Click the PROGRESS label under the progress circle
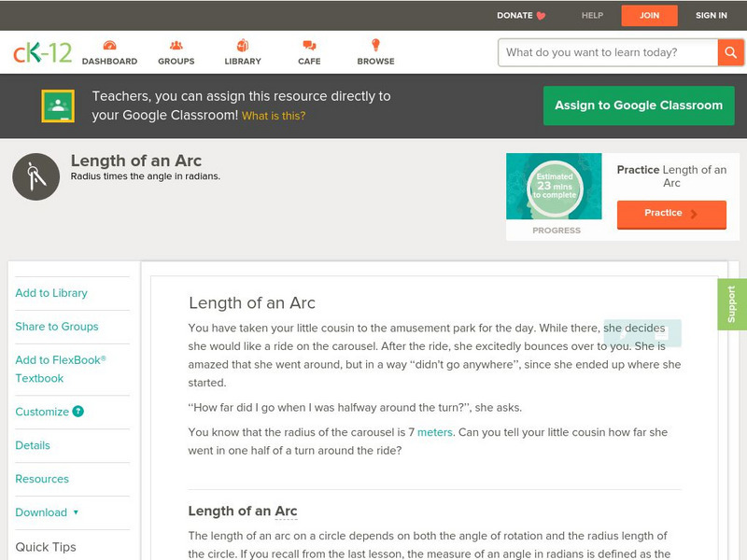Image resolution: width=747 pixels, height=560 pixels. point(557,231)
